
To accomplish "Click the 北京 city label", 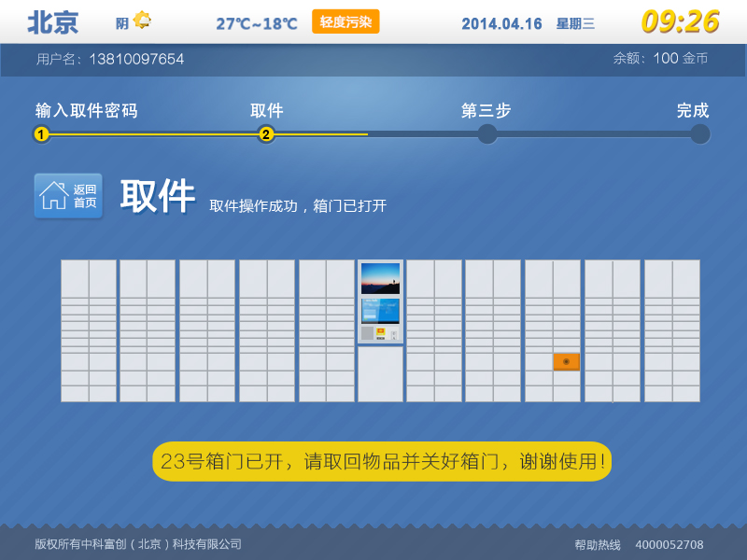I will click(x=54, y=22).
